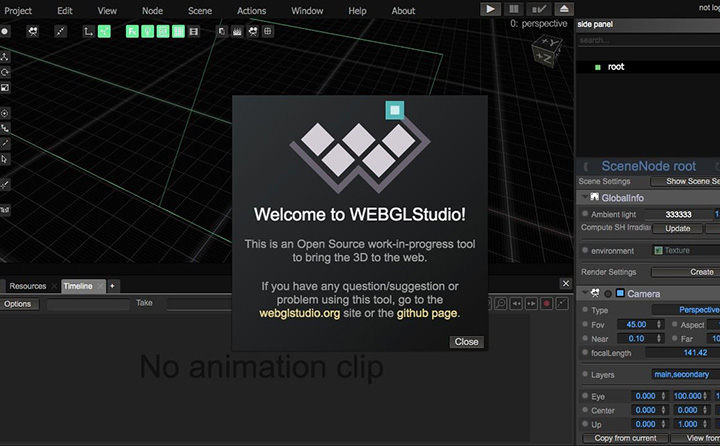Click the round dot icon in viewport toolbar

pyautogui.click(x=5, y=31)
